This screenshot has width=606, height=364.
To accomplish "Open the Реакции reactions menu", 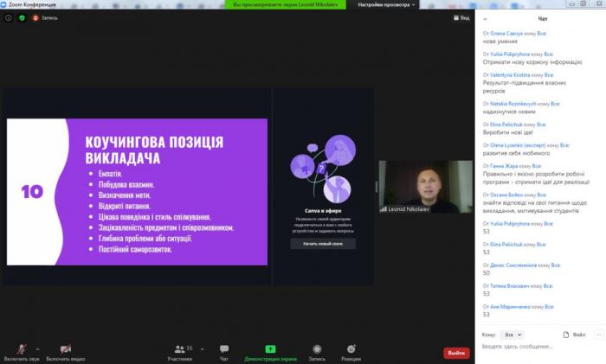I will (x=351, y=349).
